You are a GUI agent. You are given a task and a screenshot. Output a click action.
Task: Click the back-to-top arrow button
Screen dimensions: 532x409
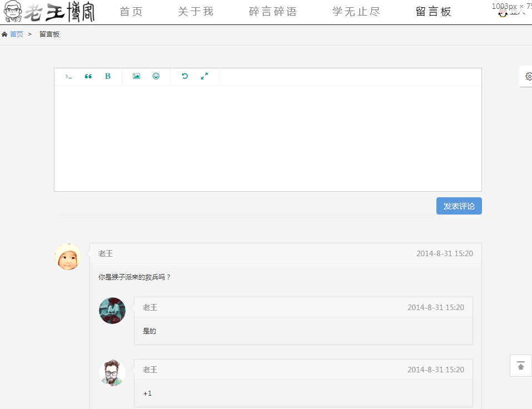coord(521,366)
